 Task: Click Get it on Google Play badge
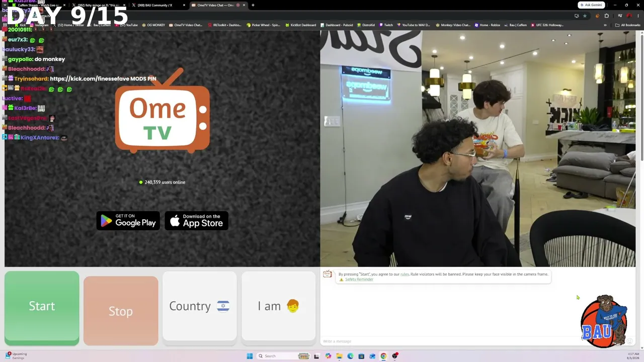coord(128,221)
